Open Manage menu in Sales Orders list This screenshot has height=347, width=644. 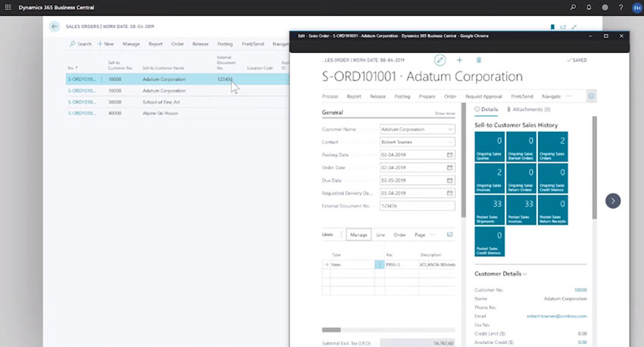(131, 44)
